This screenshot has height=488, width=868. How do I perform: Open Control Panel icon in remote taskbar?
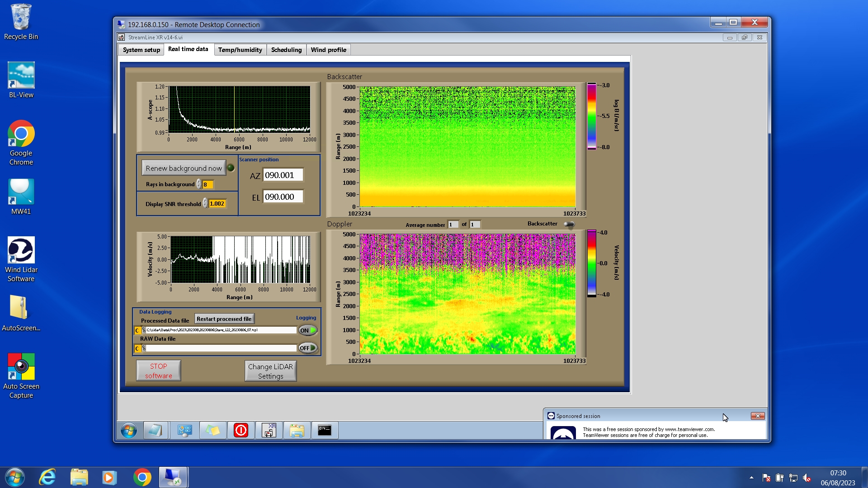click(184, 431)
